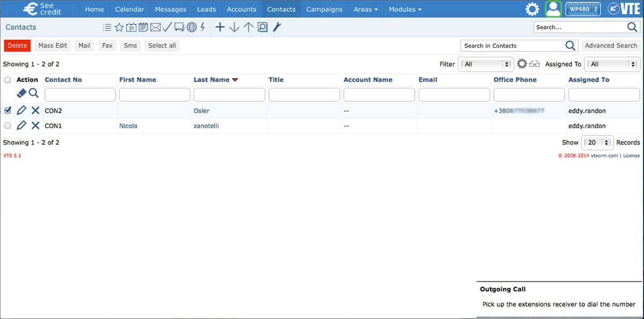
Task: Open the Modules menu
Action: 405,9
